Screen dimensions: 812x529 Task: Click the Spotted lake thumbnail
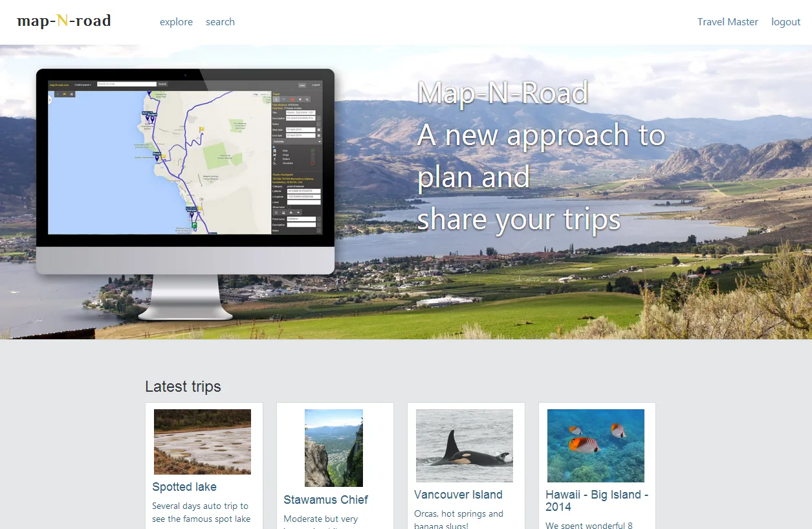(x=203, y=442)
